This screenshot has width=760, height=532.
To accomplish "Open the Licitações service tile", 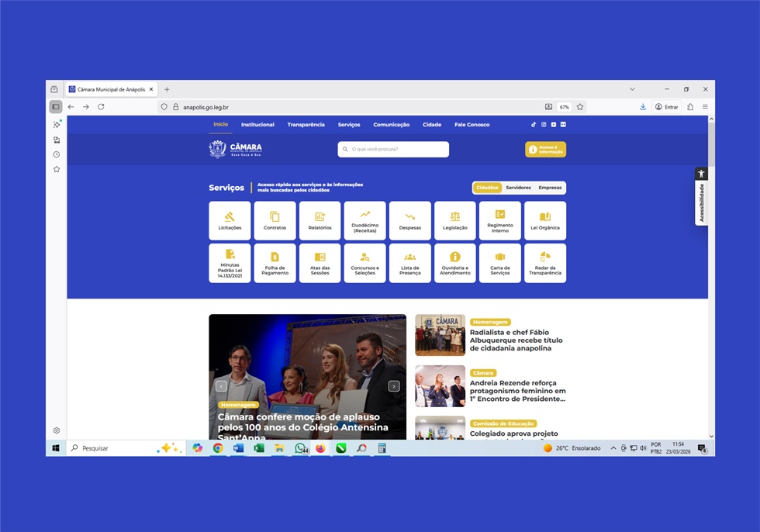I will point(230,220).
